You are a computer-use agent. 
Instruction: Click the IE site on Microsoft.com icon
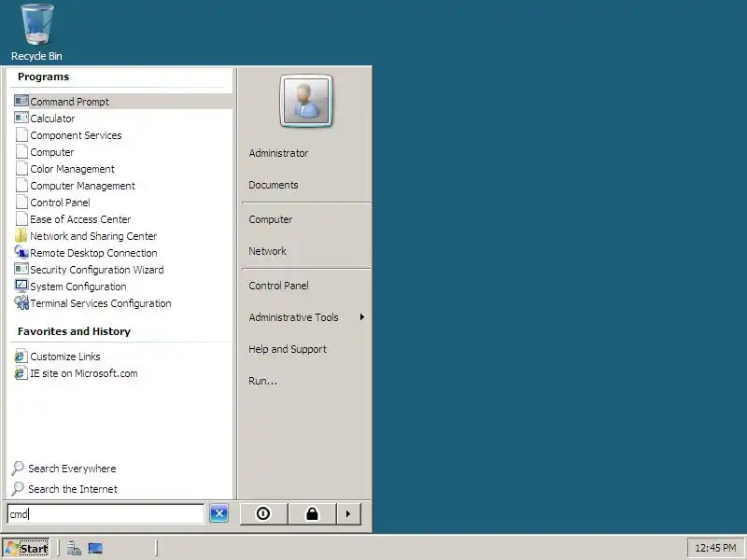click(21, 372)
